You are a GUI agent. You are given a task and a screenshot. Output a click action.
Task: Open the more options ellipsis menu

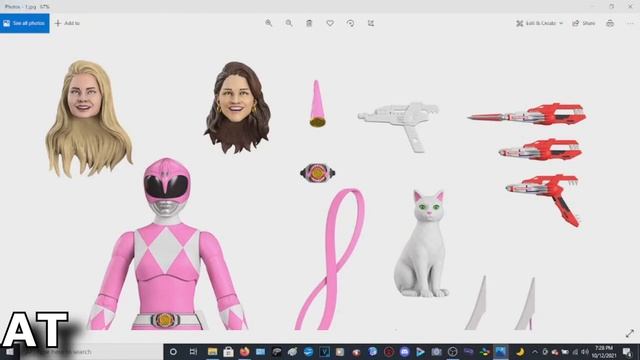coord(630,23)
